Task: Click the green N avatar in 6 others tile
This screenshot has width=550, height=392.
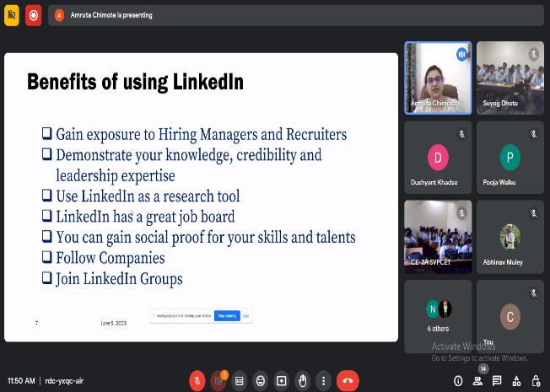Action: 433,309
